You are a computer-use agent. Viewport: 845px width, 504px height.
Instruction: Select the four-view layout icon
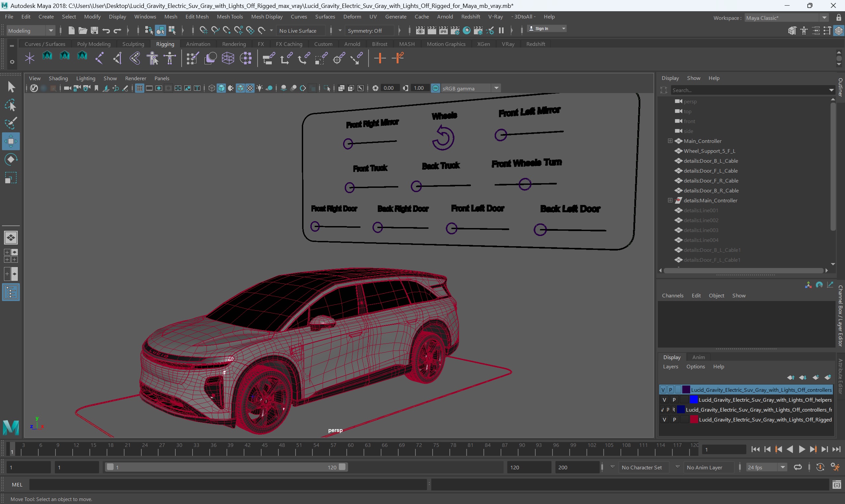pos(11,256)
